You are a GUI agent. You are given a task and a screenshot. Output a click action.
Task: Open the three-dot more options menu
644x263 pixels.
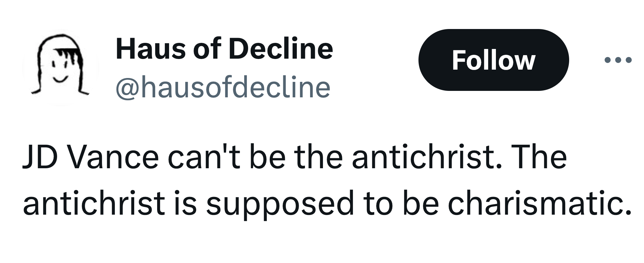(618, 60)
